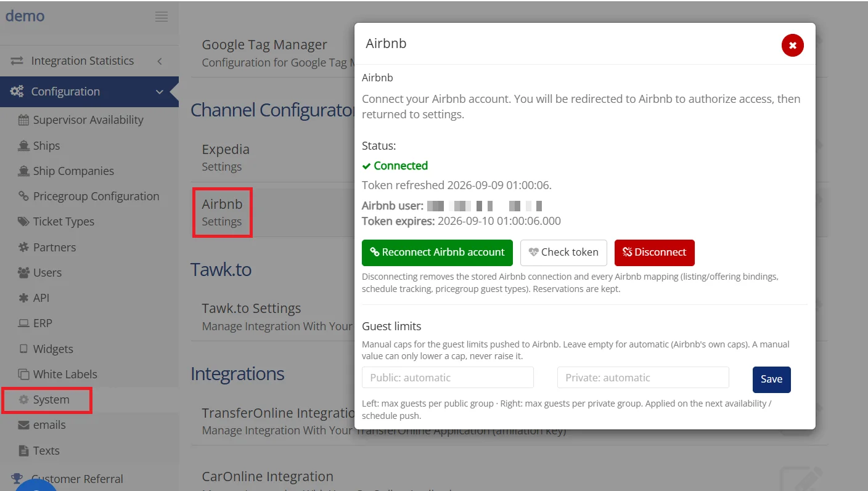Click the hamburger menu icon beside demo
Image resolution: width=868 pixels, height=491 pixels.
(x=162, y=17)
